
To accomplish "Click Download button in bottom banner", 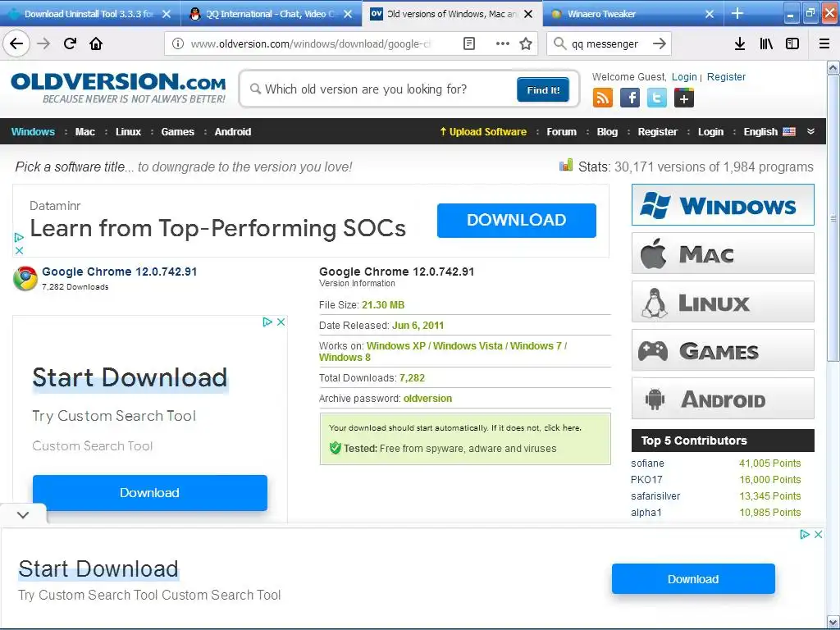I will (693, 578).
